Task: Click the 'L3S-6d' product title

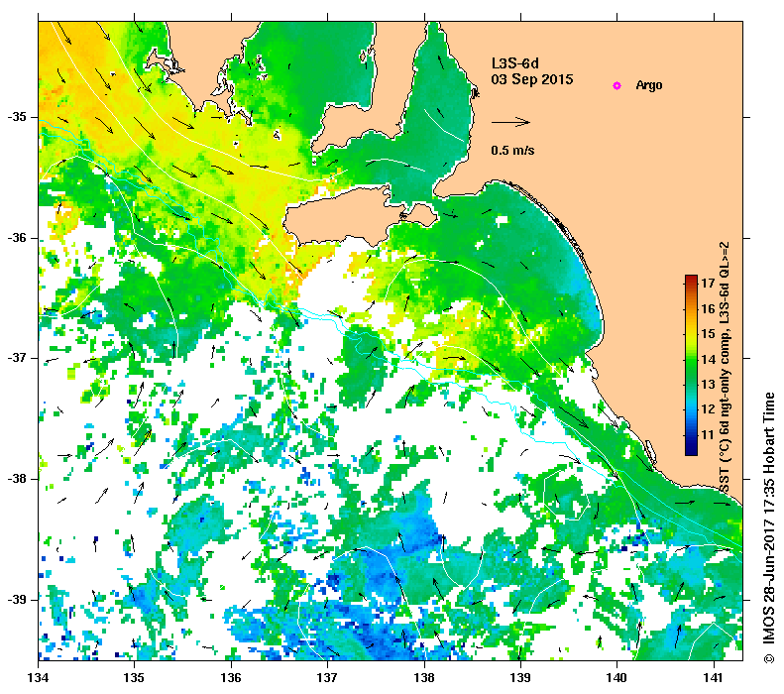Action: pyautogui.click(x=515, y=63)
